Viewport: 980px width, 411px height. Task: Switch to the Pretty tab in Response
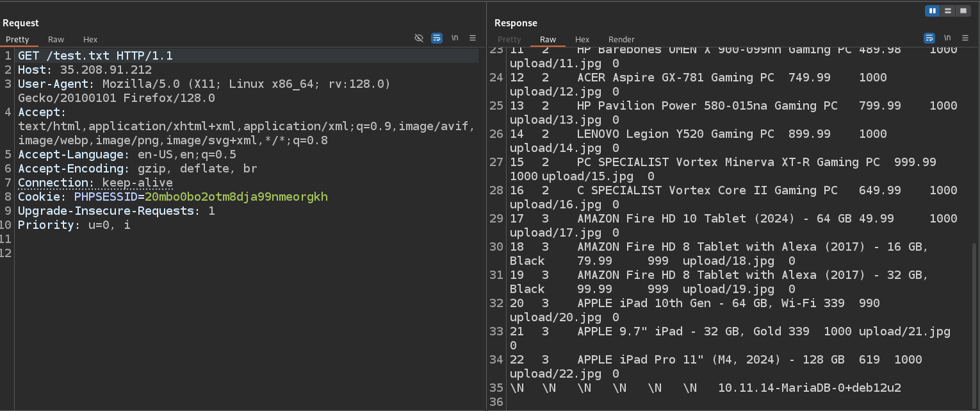509,40
